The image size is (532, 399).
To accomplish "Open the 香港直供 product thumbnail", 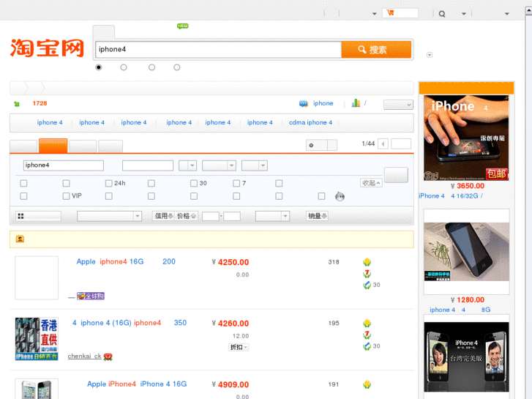I will tap(37, 339).
